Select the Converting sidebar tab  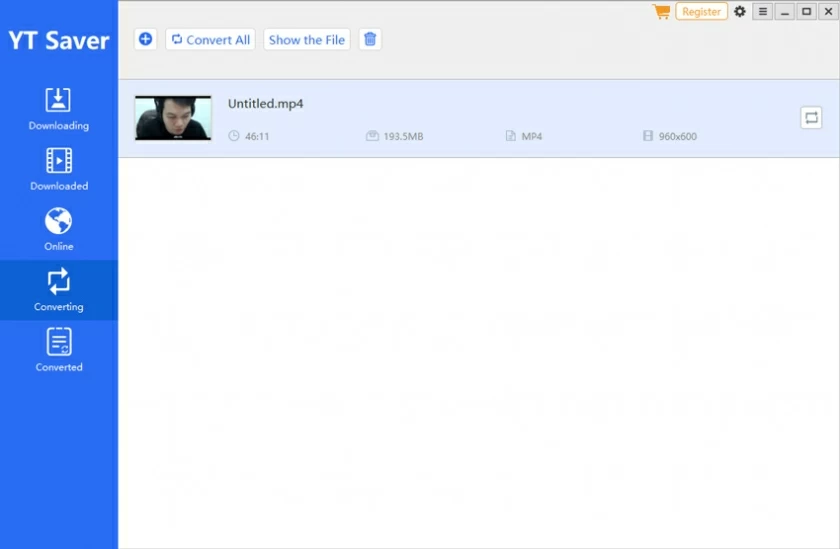click(x=58, y=290)
